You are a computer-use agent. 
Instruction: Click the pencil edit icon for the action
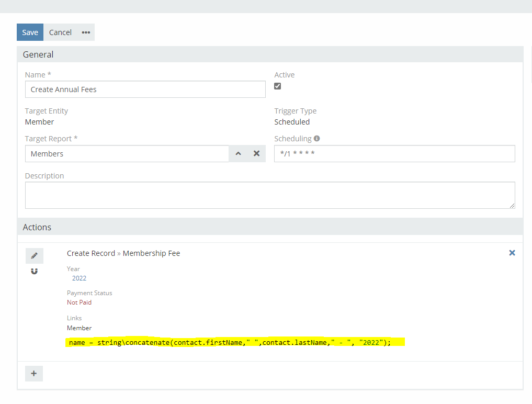click(35, 256)
